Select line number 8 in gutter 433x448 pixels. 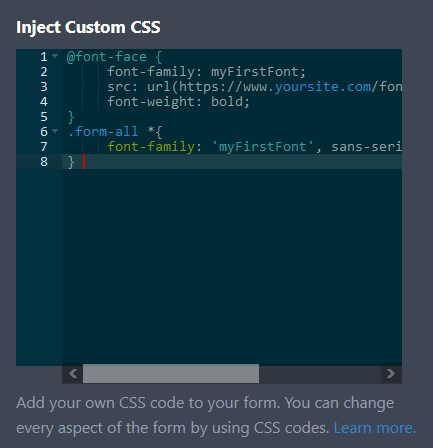pos(44,162)
